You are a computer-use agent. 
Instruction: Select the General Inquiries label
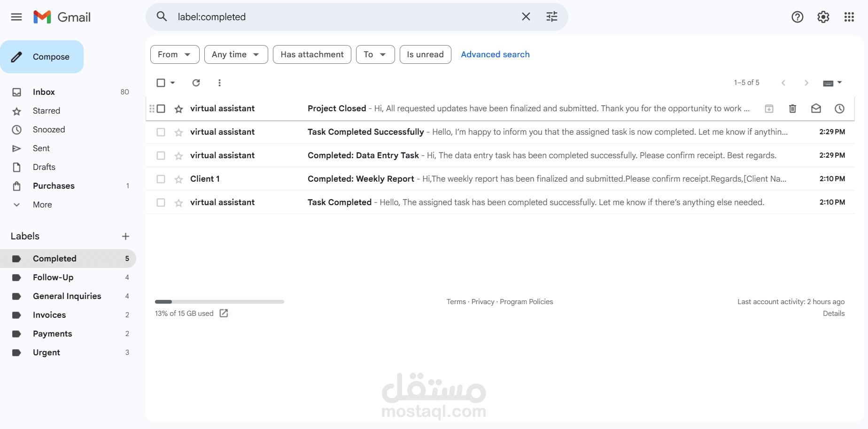(x=68, y=296)
